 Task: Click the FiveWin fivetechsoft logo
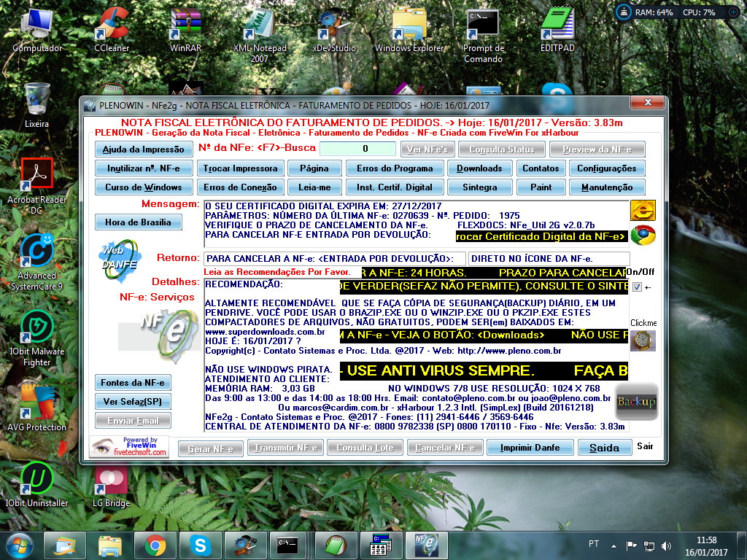pyautogui.click(x=130, y=447)
